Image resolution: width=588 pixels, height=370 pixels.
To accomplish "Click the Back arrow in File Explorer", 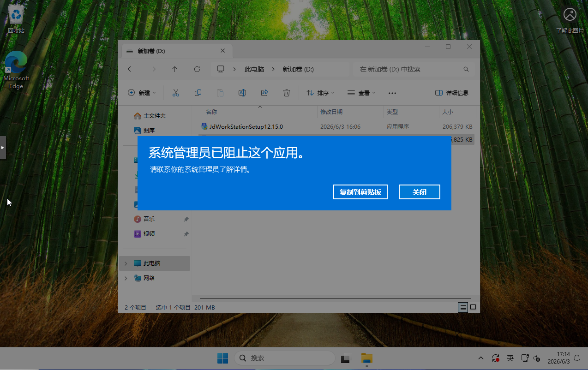I will pos(131,69).
